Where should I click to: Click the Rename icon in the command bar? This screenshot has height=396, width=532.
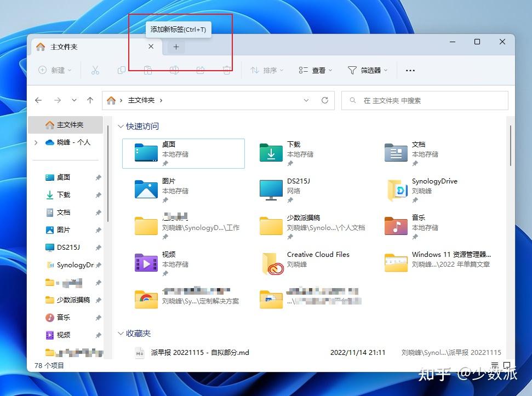pos(174,70)
